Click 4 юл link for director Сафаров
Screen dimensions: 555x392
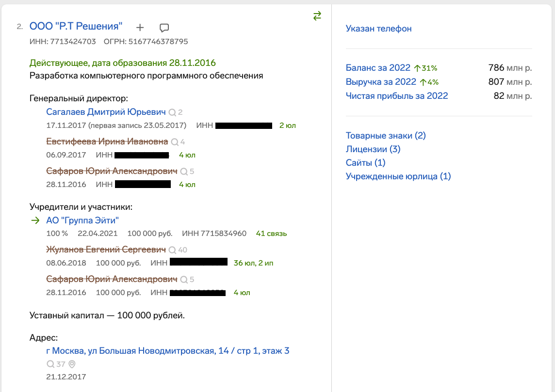point(187,185)
